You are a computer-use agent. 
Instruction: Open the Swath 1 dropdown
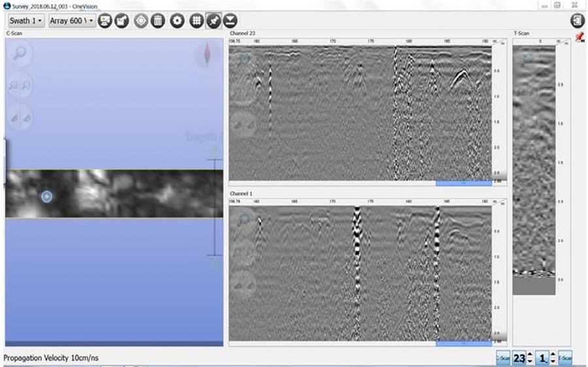tap(26, 20)
